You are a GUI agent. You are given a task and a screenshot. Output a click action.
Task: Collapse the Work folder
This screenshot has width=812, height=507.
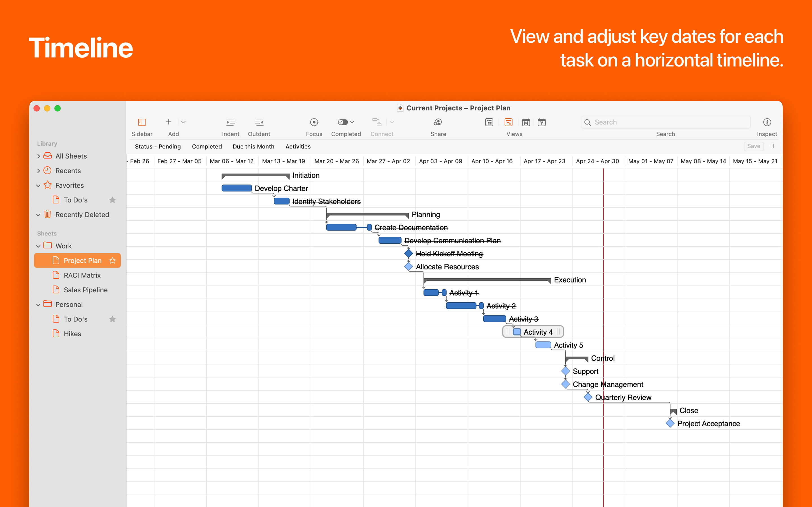tap(38, 246)
